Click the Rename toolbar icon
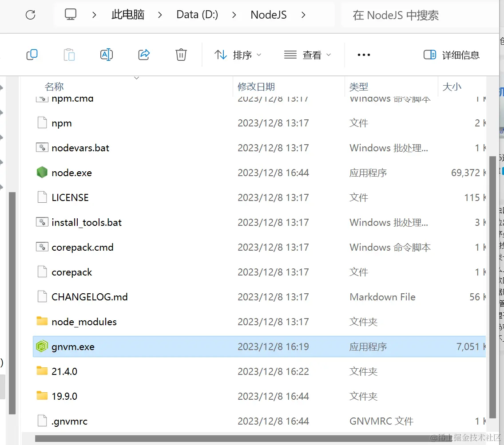 click(107, 55)
